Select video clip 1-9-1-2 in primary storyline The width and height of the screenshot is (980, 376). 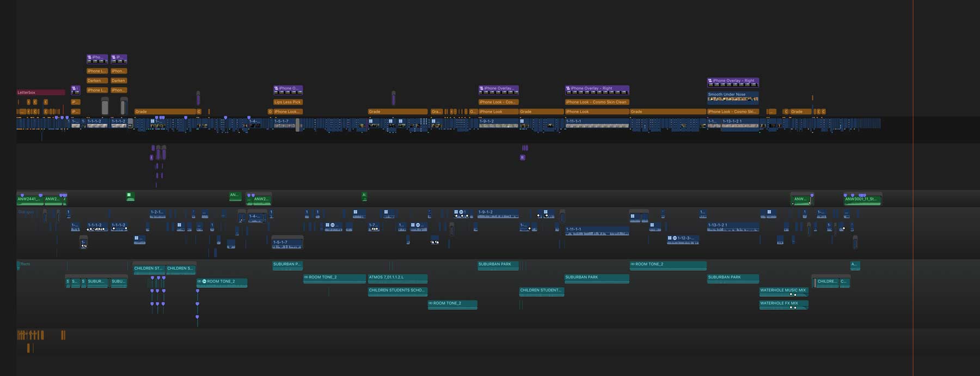click(x=498, y=124)
